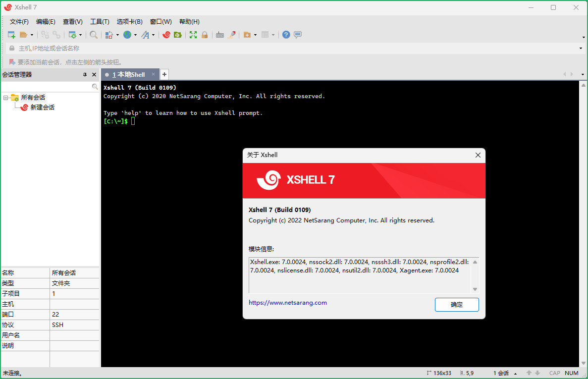Open the Help question mark icon
This screenshot has width=588, height=379.
click(x=286, y=35)
